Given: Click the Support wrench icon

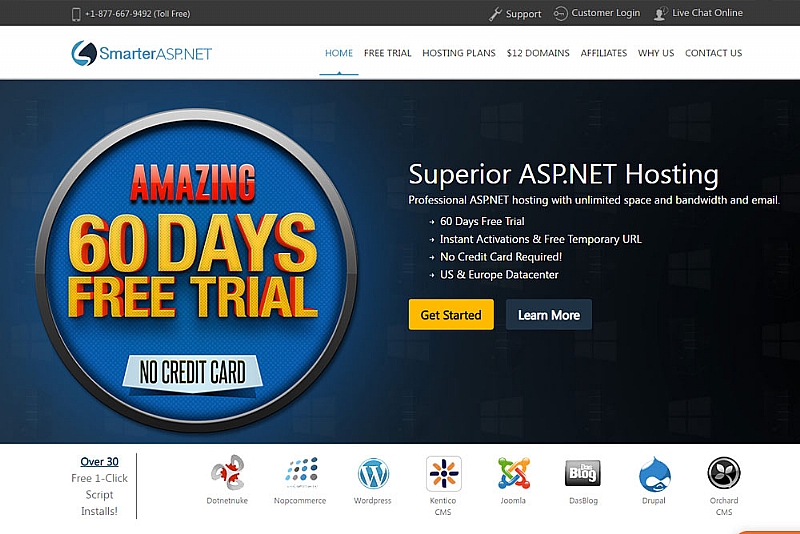Looking at the screenshot, I should point(495,14).
